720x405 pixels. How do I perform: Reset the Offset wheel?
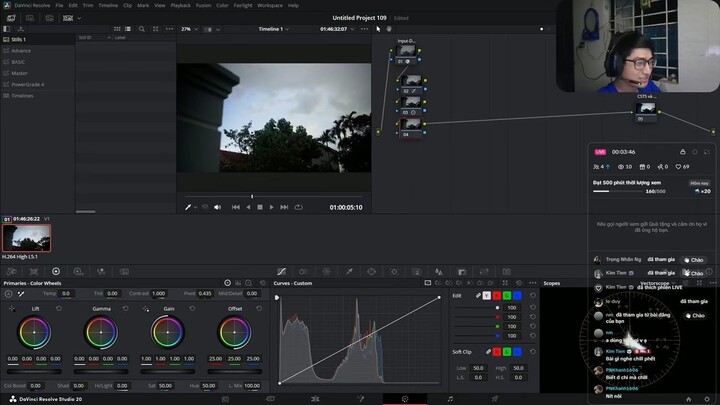click(x=259, y=309)
